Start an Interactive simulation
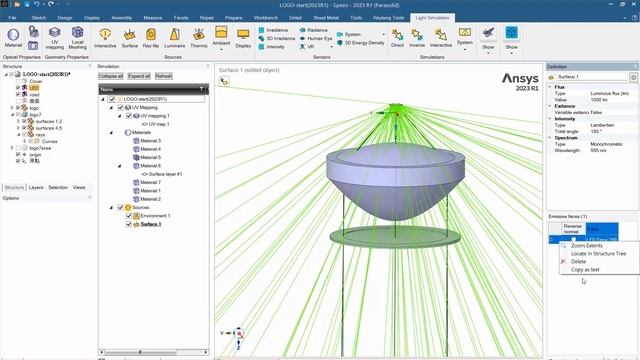 pyautogui.click(x=441, y=38)
